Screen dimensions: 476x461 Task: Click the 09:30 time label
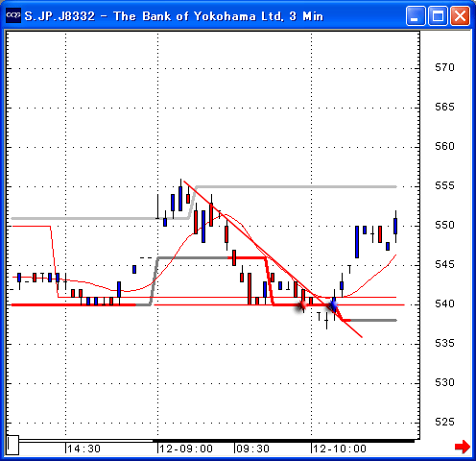pyautogui.click(x=252, y=449)
